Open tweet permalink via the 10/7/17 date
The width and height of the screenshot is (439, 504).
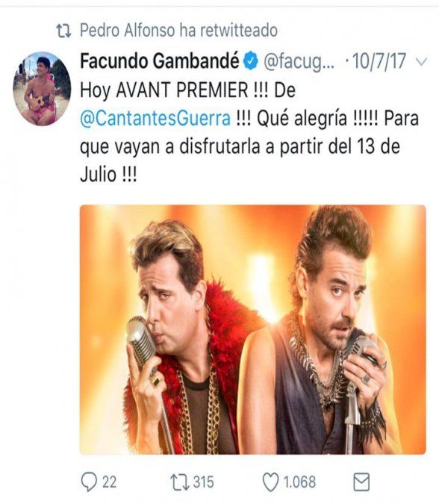tap(379, 60)
